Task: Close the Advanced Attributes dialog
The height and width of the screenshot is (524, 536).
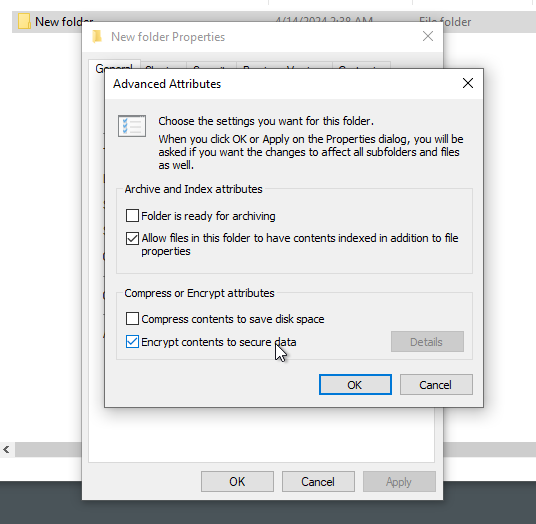Action: [468, 83]
